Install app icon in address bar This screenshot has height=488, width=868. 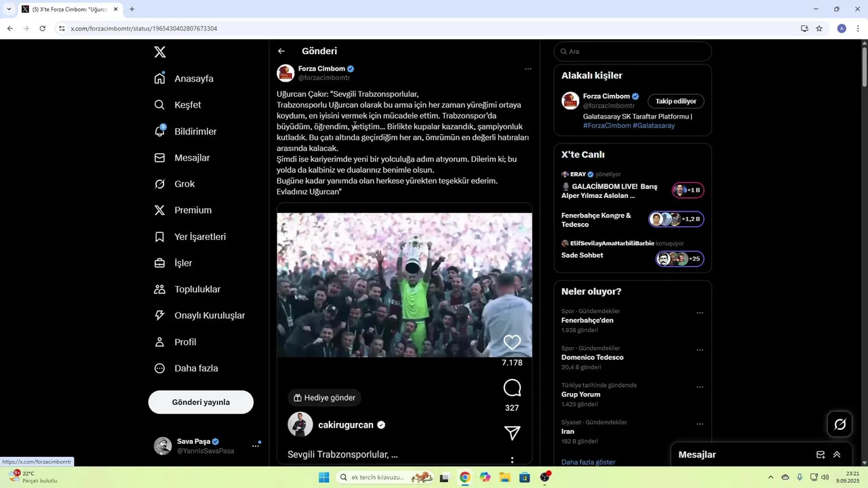tap(804, 28)
